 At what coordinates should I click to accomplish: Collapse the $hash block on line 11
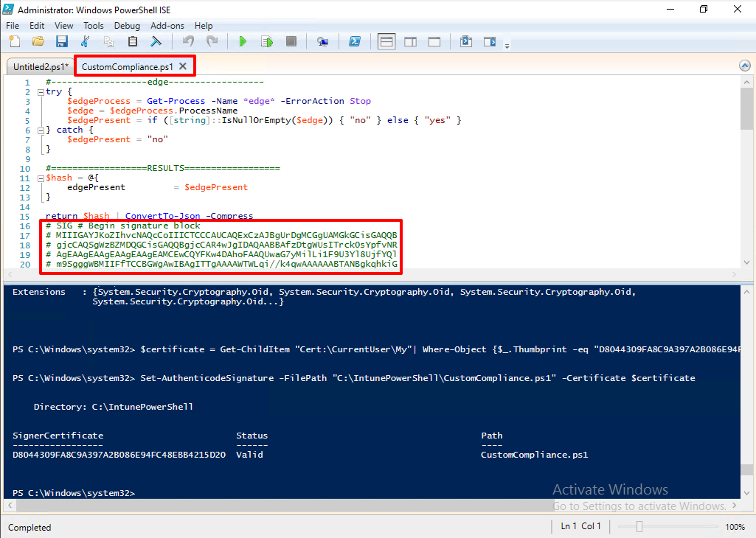click(41, 178)
